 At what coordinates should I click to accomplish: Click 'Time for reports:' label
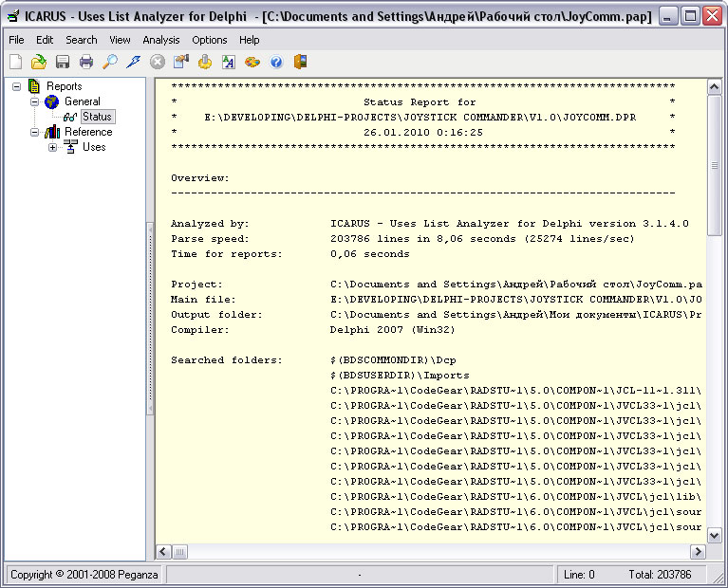click(x=227, y=254)
